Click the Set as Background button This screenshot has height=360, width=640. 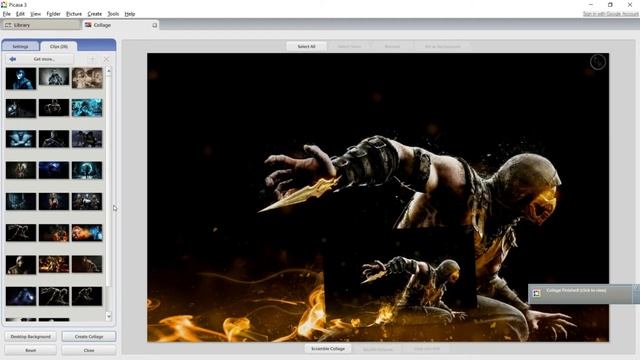point(442,47)
